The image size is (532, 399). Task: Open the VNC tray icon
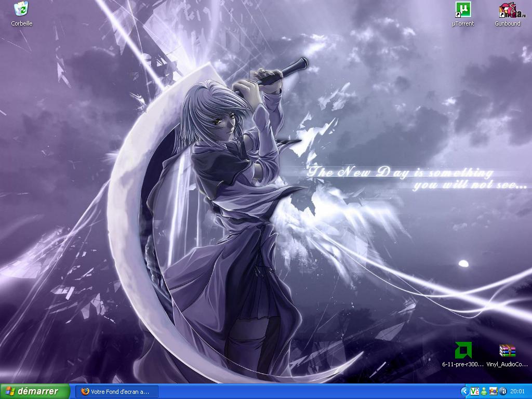(x=474, y=392)
